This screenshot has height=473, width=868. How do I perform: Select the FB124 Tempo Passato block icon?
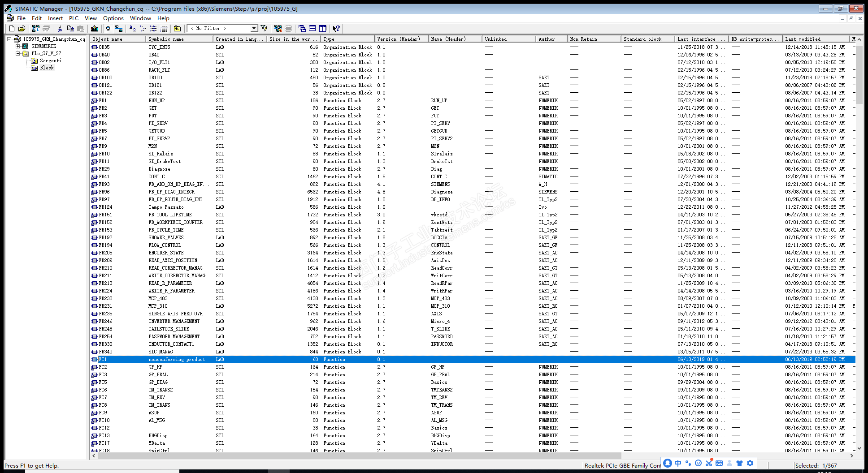pos(95,207)
